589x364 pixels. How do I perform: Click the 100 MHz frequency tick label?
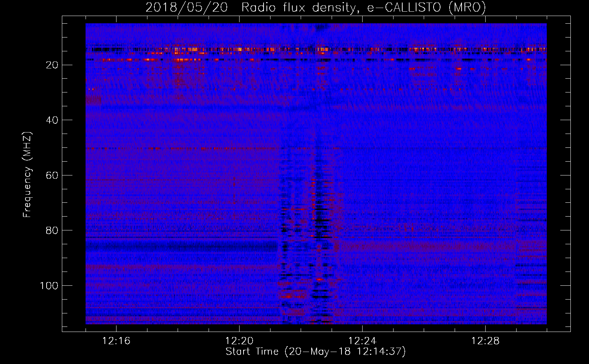click(x=49, y=286)
